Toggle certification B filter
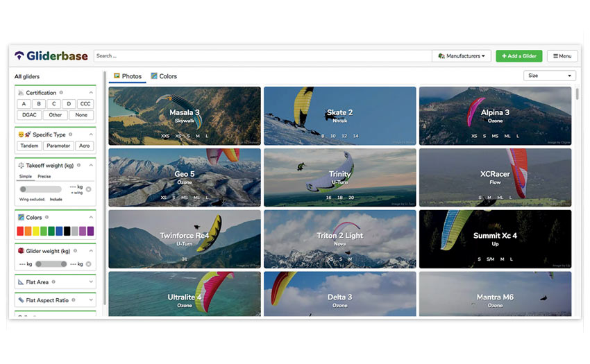This screenshot has width=590, height=364. [x=39, y=104]
